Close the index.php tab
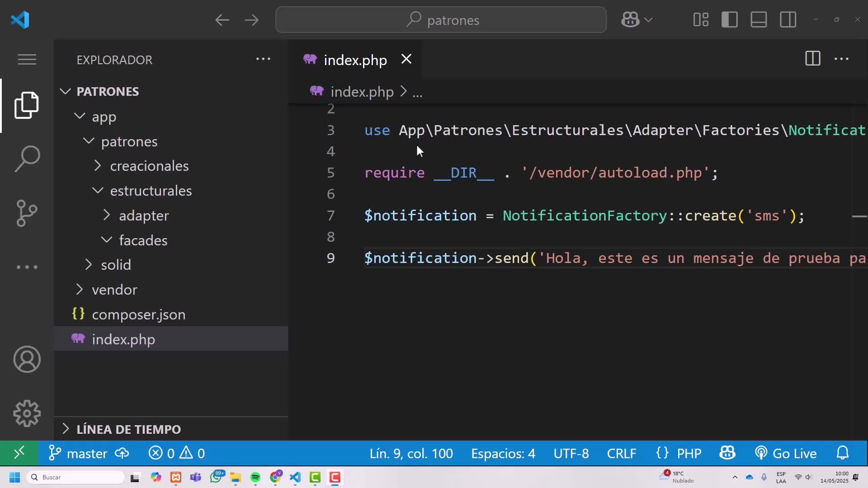 click(x=406, y=59)
